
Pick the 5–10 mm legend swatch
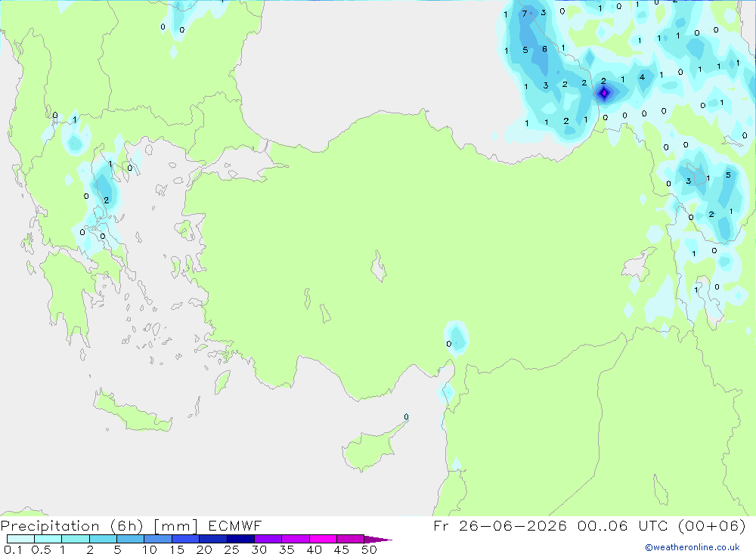(131, 539)
